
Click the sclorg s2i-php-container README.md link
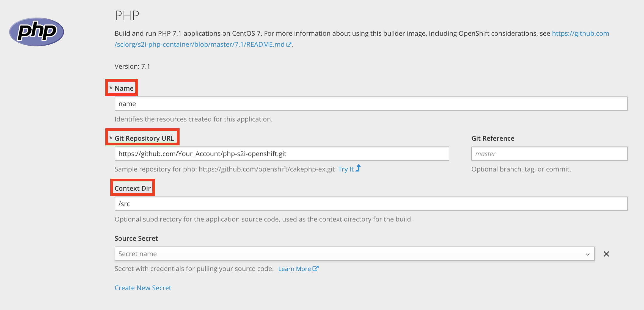point(199,45)
